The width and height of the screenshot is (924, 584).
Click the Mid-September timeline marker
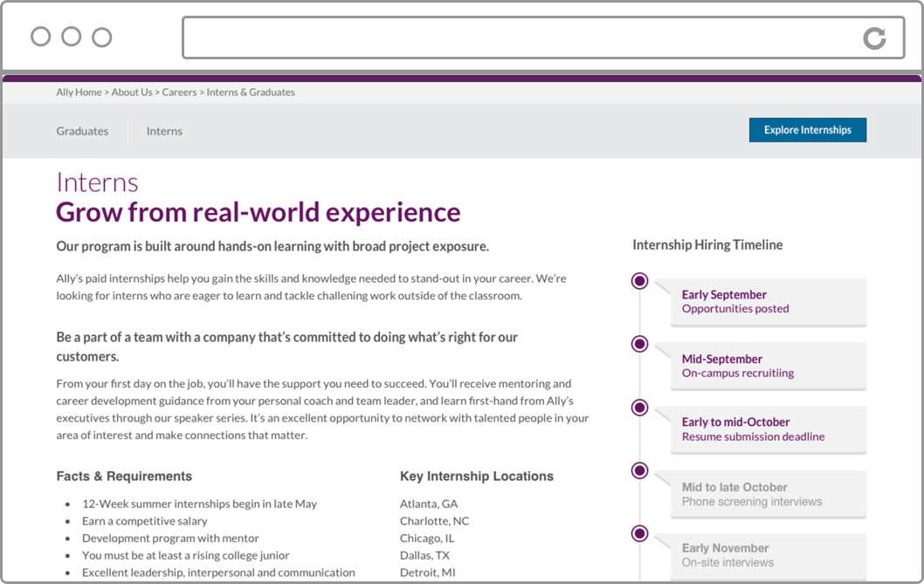pyautogui.click(x=639, y=344)
